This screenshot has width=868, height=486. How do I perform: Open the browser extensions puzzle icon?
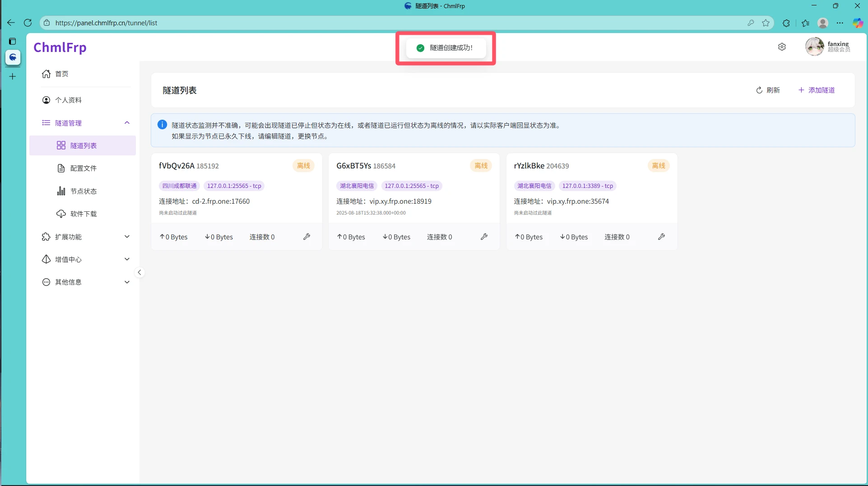click(786, 23)
